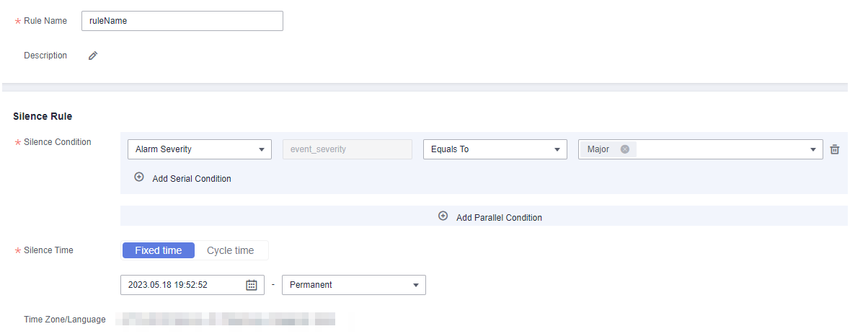868x334 pixels.
Task: Focus the Rule Name input field
Action: pos(182,21)
